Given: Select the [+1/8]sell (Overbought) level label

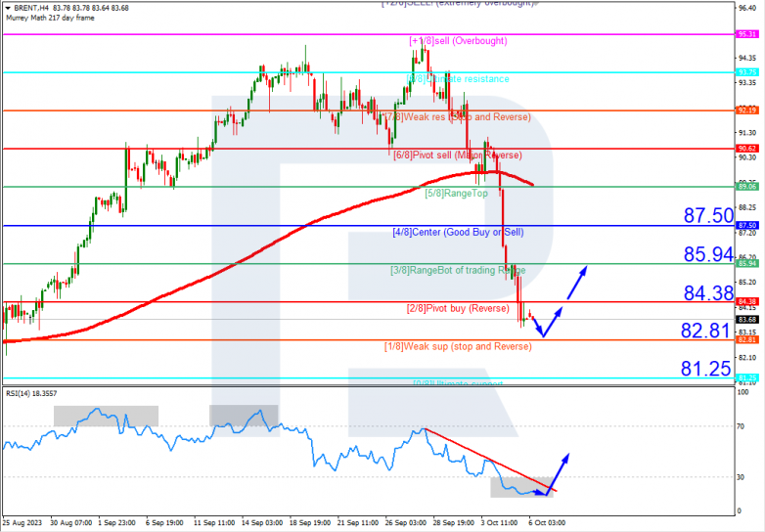Looking at the screenshot, I should tap(457, 41).
